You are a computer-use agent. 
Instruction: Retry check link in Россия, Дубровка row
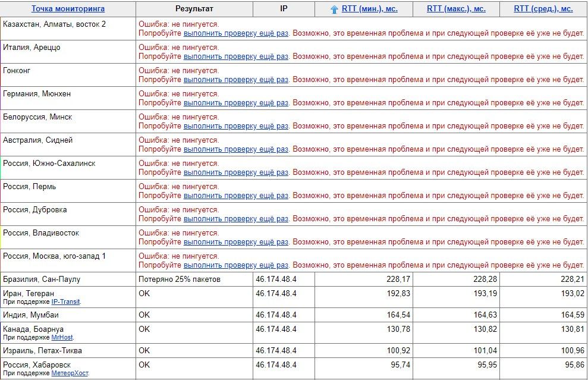(236, 219)
